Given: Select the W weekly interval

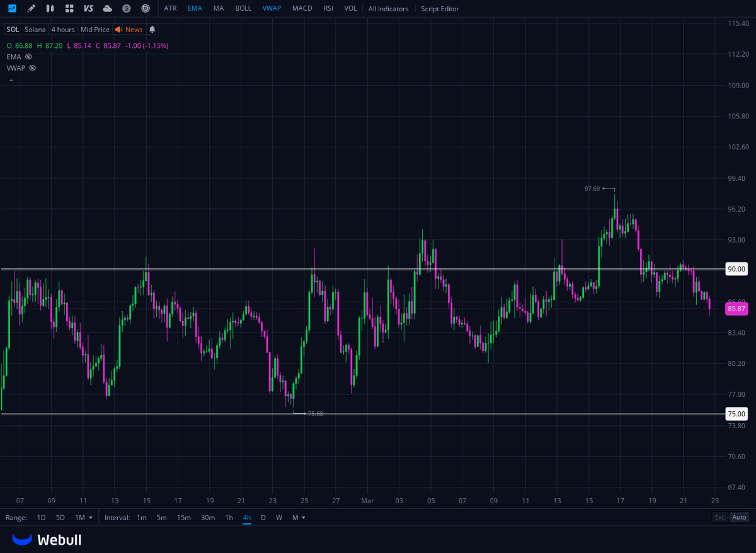Looking at the screenshot, I should coord(279,517).
